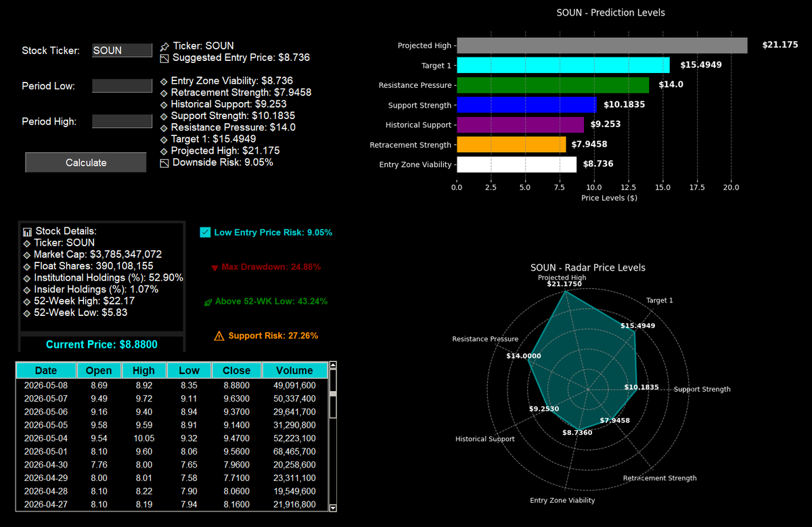Screen dimensions: 812x527
Task: Click the diamond bullet beside Float Shares
Action: (x=27, y=267)
